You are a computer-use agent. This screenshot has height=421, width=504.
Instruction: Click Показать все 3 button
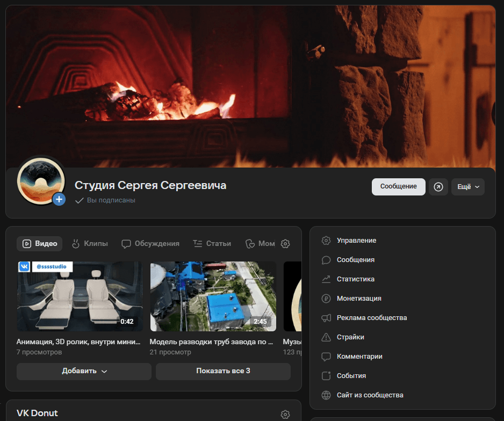coord(223,371)
